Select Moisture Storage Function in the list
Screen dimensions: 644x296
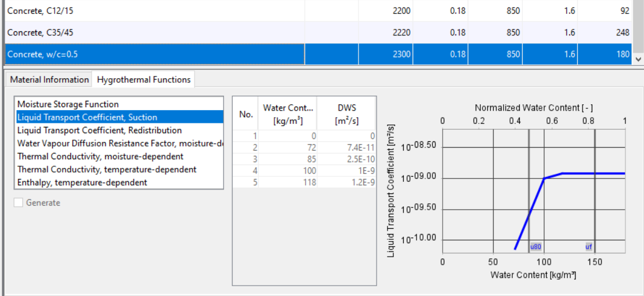click(119, 104)
